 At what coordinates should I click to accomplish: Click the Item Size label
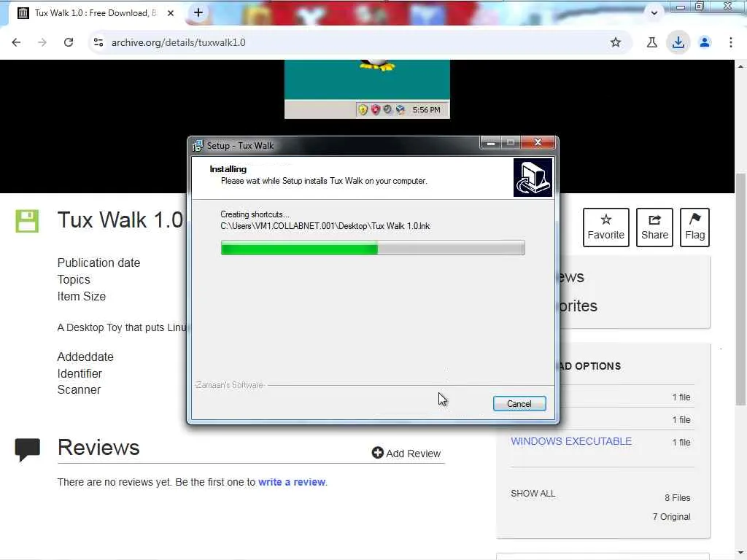pyautogui.click(x=82, y=297)
